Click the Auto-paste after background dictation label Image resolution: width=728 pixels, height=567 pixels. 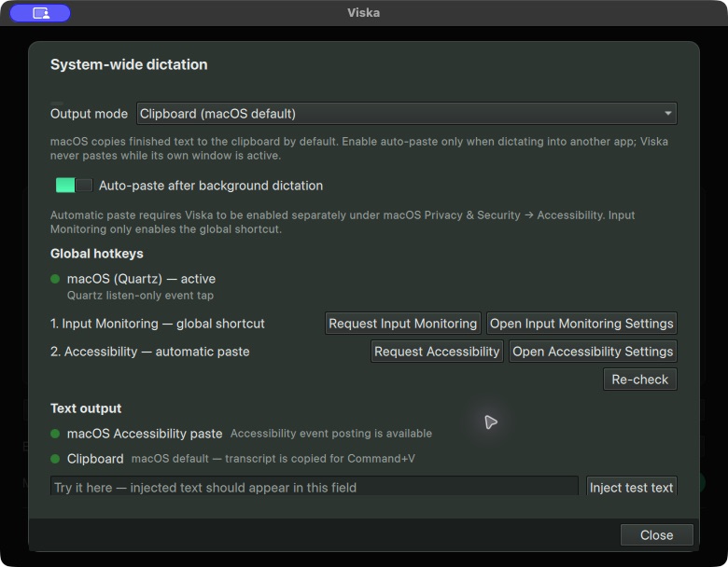click(211, 186)
